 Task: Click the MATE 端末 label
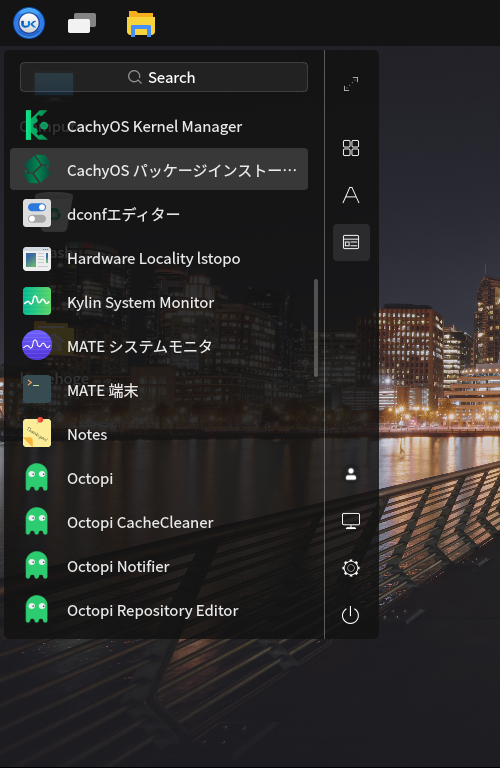coord(102,391)
